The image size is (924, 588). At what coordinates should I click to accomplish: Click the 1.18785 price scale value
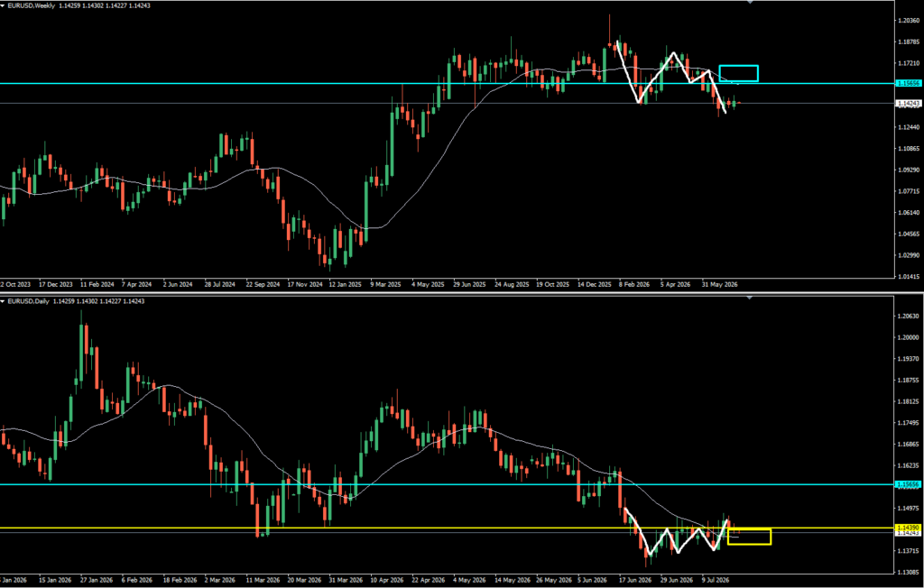(x=908, y=41)
